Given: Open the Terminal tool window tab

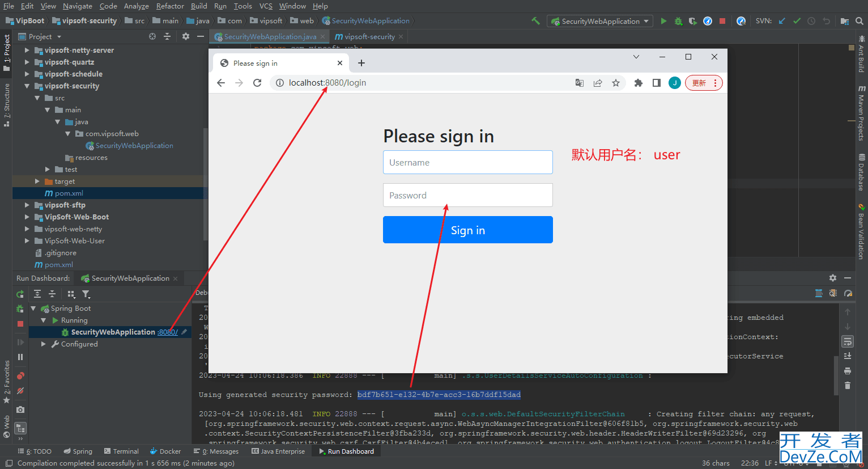Looking at the screenshot, I should (x=121, y=451).
